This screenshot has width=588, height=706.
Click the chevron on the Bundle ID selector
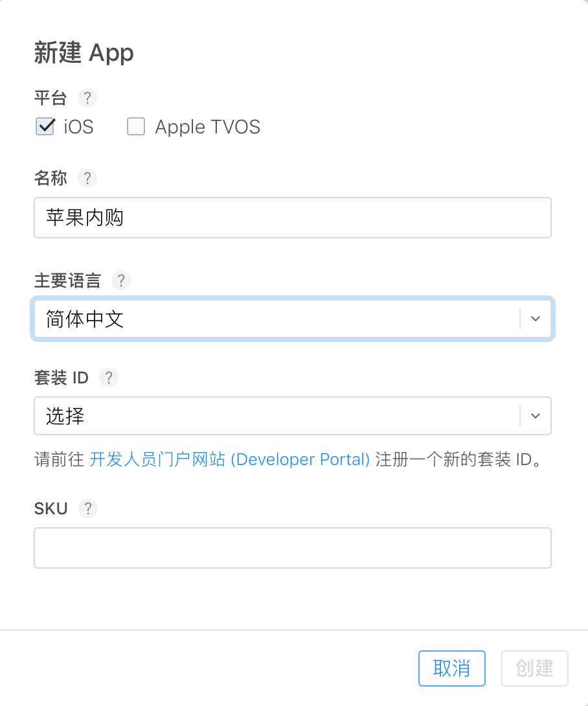pos(535,416)
